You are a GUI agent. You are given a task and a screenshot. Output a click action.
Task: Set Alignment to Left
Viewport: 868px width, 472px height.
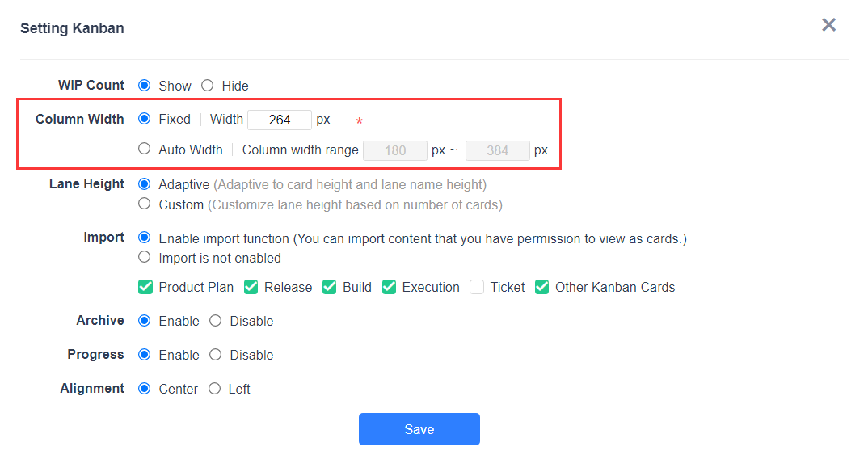tap(214, 389)
